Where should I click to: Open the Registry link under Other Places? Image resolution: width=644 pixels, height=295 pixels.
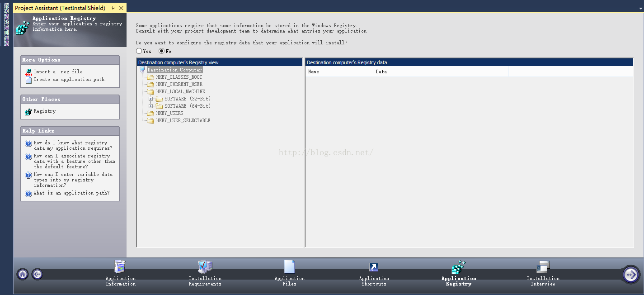pos(45,111)
